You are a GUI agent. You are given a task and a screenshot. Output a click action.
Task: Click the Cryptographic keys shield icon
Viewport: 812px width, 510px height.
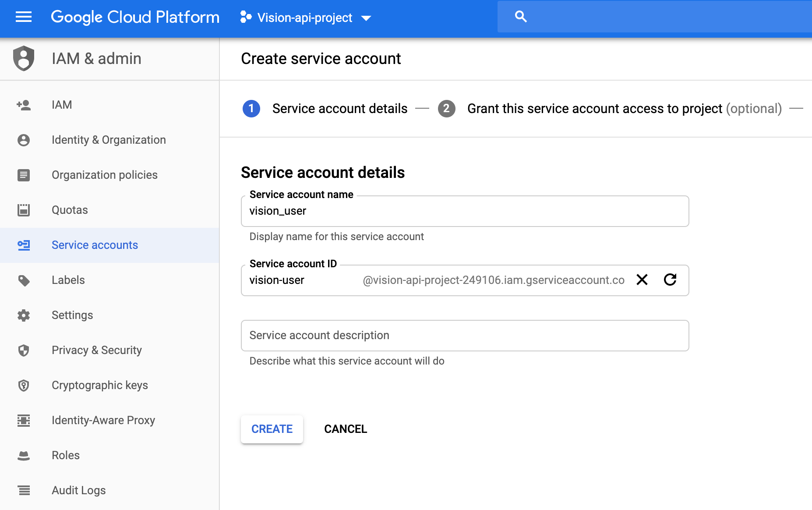24,386
